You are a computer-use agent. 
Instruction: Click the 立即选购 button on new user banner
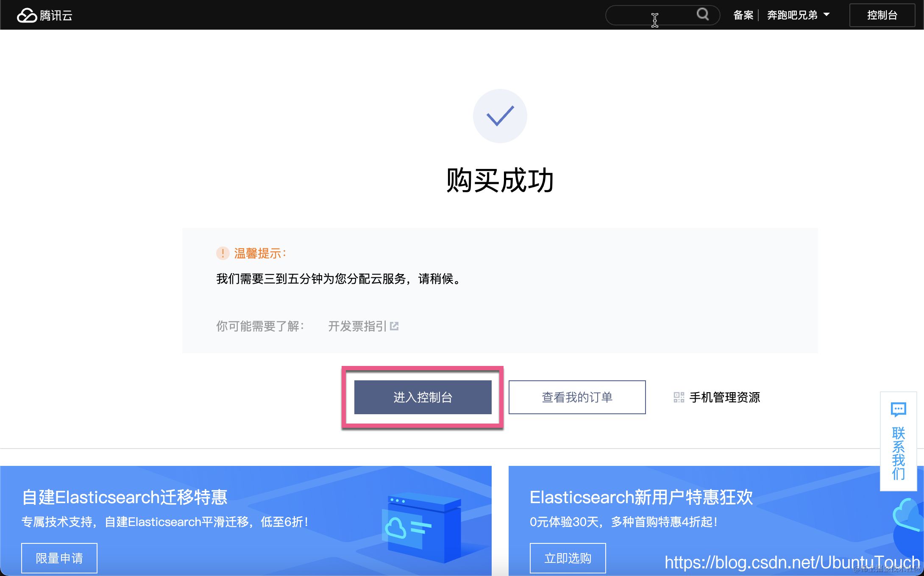point(568,558)
